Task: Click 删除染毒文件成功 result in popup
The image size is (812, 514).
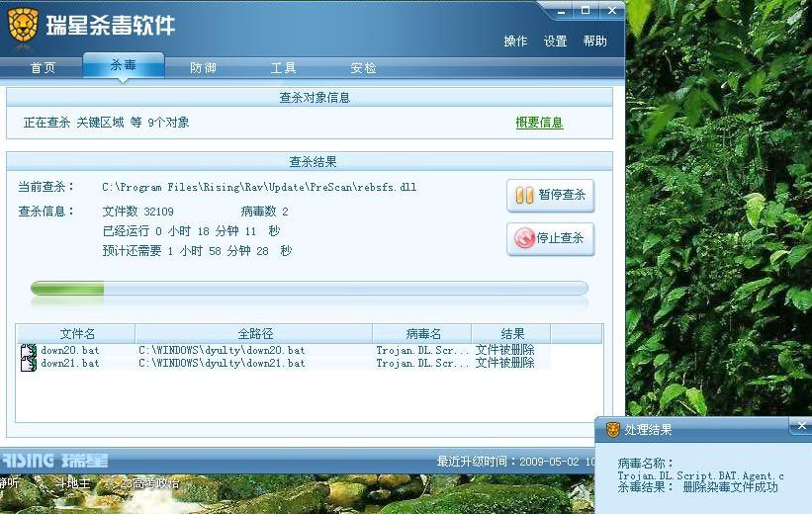Action: point(730,487)
